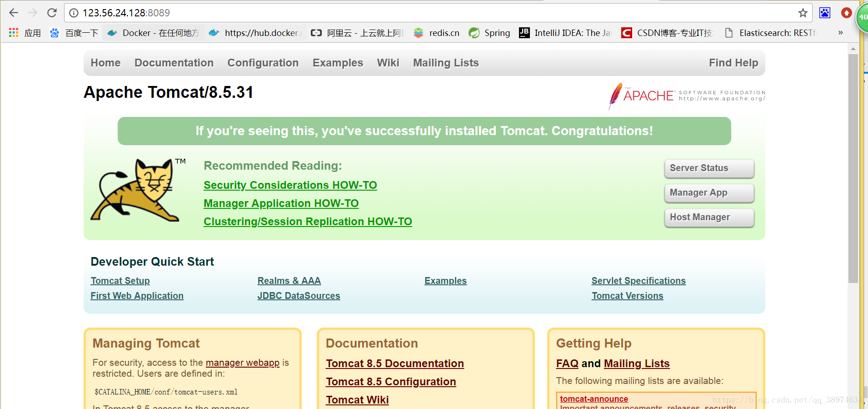868x409 pixels.
Task: Open the Mailing Lists nav item
Action: pyautogui.click(x=446, y=63)
